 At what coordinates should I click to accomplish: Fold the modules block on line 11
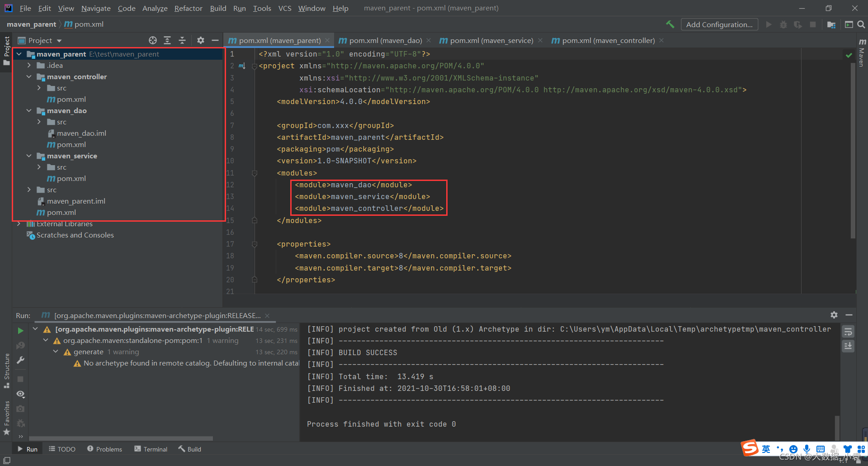click(x=255, y=173)
